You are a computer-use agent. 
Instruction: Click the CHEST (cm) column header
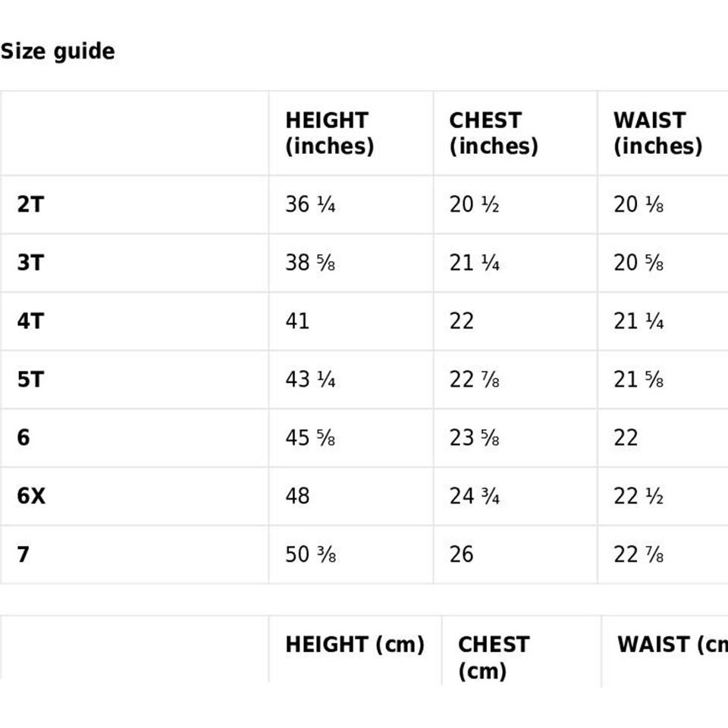tap(493, 657)
